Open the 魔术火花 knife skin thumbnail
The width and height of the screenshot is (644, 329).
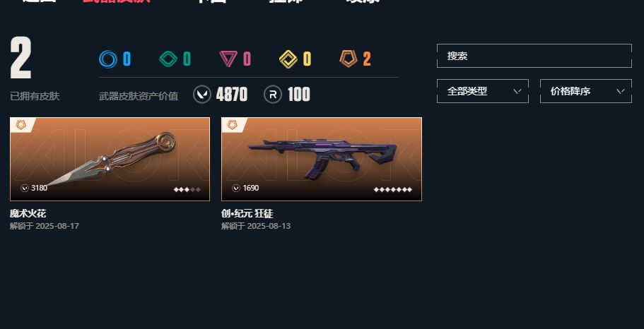coord(110,159)
